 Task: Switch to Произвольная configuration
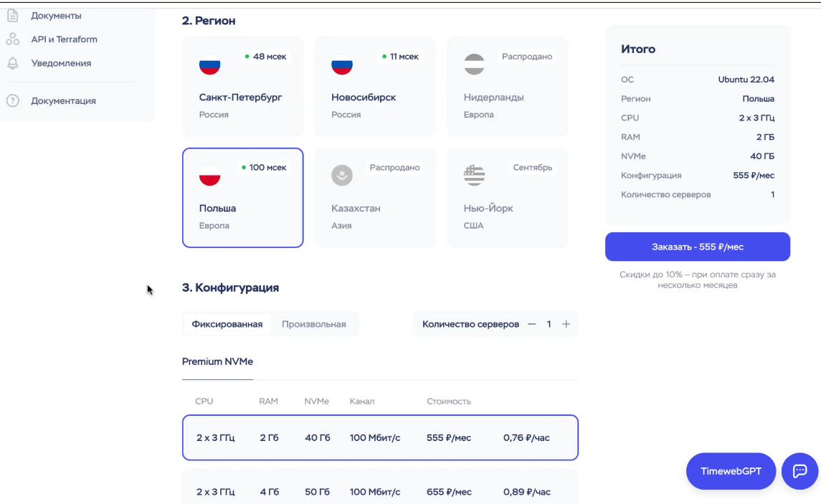click(313, 324)
